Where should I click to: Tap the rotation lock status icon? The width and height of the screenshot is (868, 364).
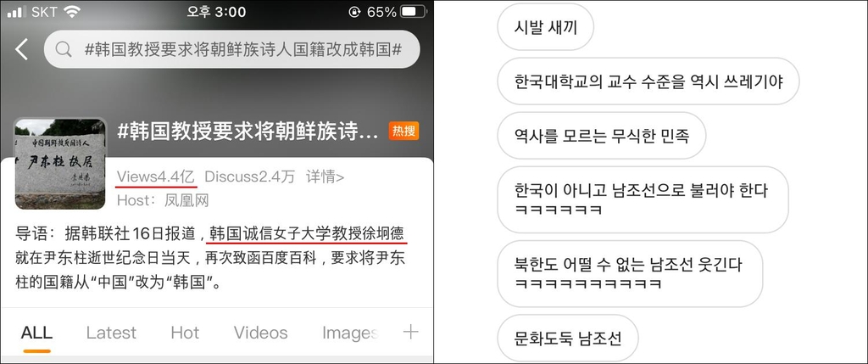354,12
